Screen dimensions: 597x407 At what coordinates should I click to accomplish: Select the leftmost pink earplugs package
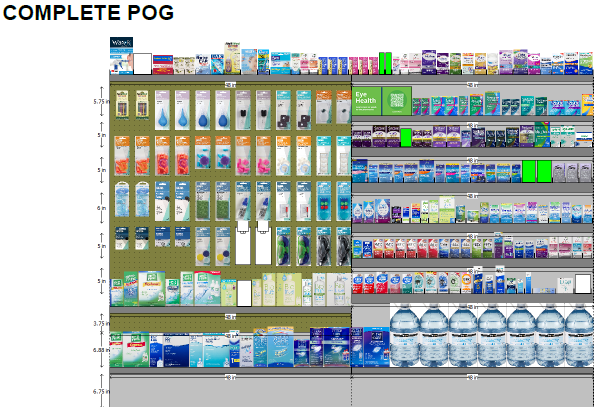tap(243, 156)
